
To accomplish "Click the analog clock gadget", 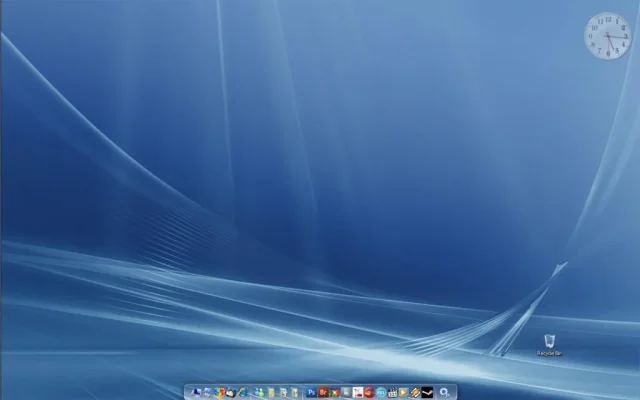I will pos(607,36).
